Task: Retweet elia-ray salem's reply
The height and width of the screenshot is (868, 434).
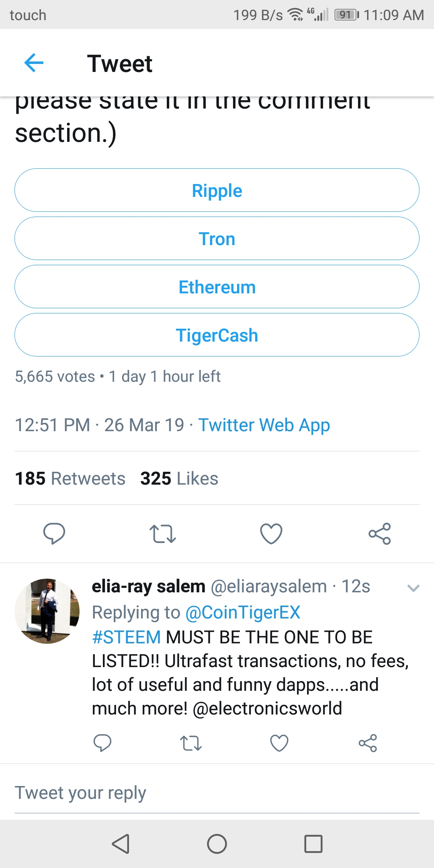Action: point(191,743)
